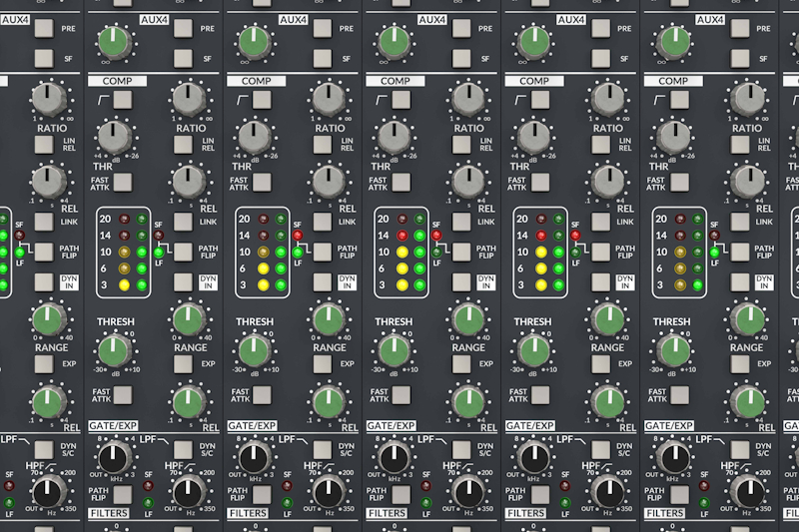Switch on the leftmost DYN IN button
This screenshot has width=799, height=532.
(45, 282)
